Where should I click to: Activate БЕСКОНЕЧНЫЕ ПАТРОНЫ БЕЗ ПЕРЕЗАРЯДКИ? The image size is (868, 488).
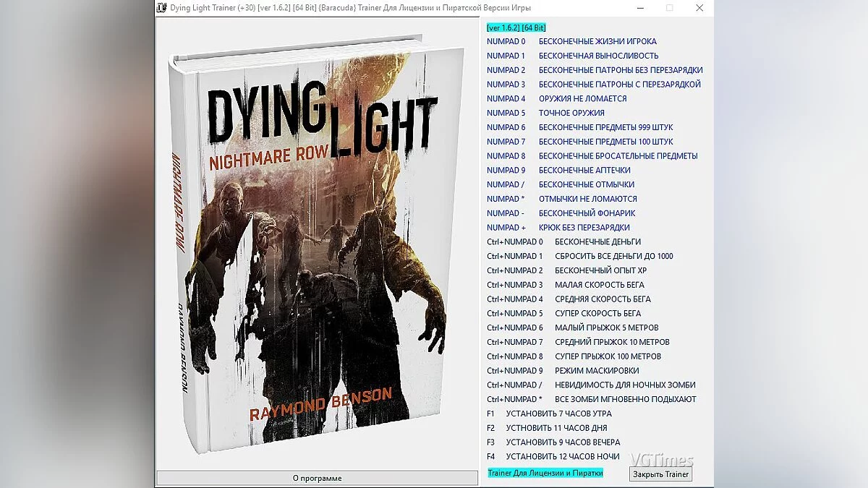click(618, 69)
